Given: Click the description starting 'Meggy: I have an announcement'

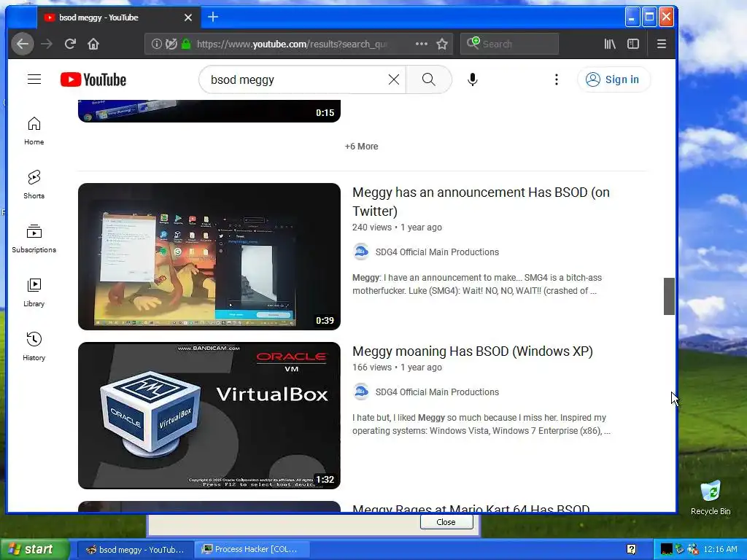Looking at the screenshot, I should 477,284.
